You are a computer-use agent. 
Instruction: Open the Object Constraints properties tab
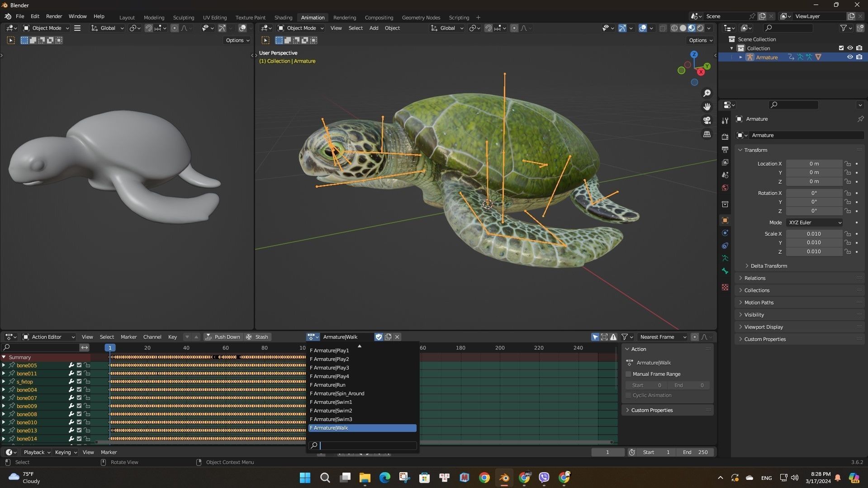tap(725, 246)
